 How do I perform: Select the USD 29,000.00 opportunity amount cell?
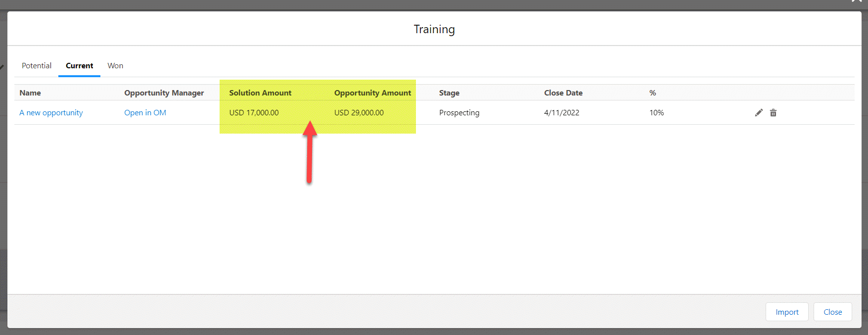(x=359, y=113)
